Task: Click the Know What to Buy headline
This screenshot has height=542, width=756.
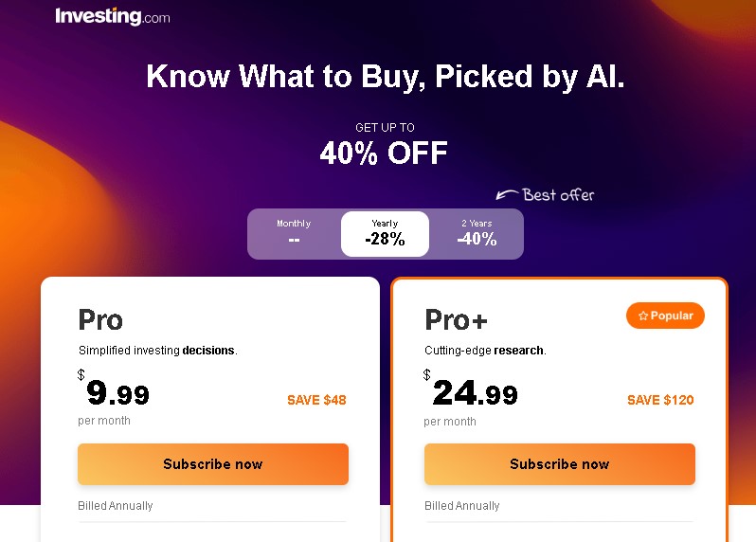Action: [x=386, y=76]
